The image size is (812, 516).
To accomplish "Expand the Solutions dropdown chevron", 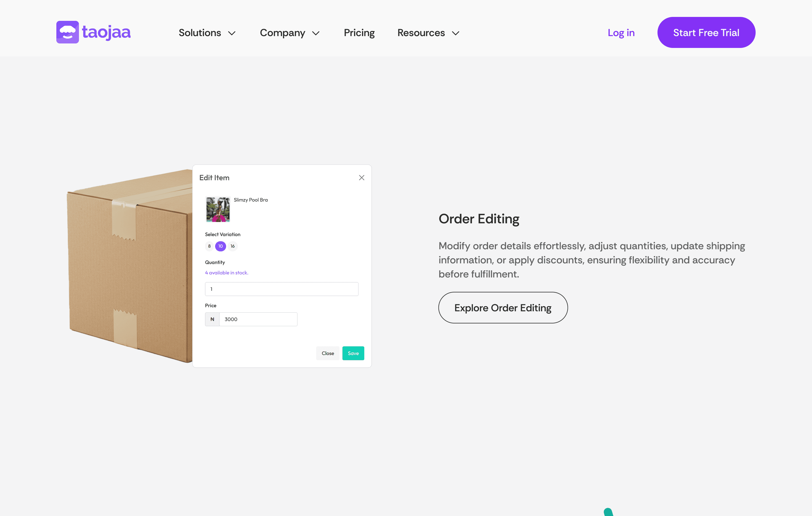I will click(232, 33).
